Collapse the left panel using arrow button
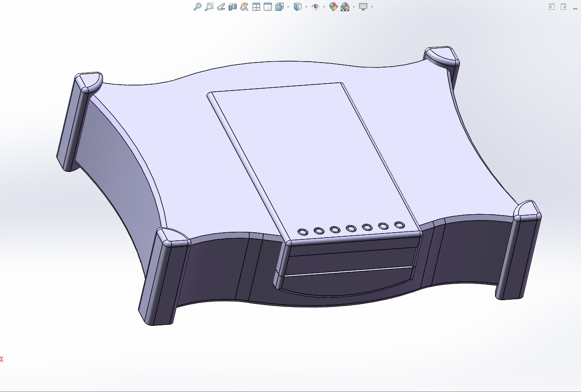The image size is (581, 392). tap(551, 7)
